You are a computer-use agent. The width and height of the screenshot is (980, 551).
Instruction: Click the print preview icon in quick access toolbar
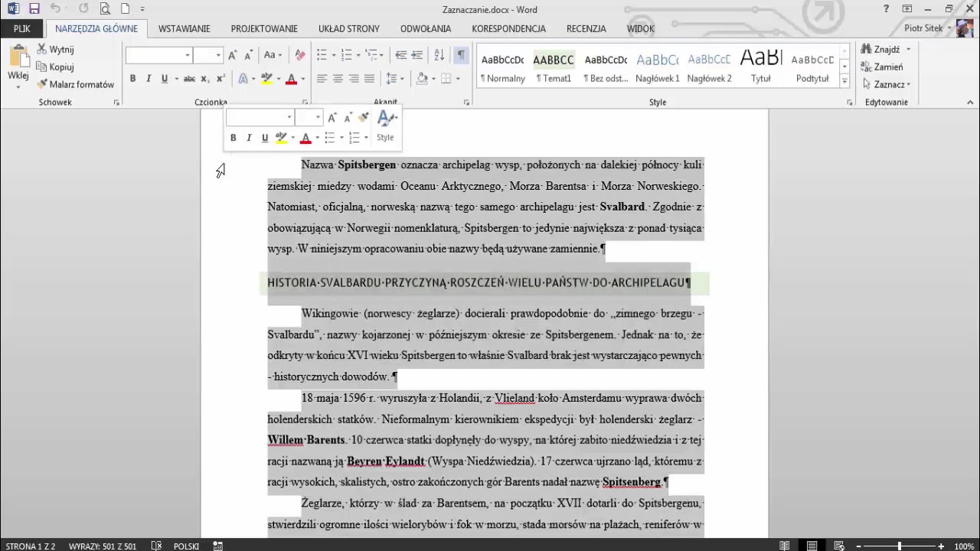click(105, 9)
